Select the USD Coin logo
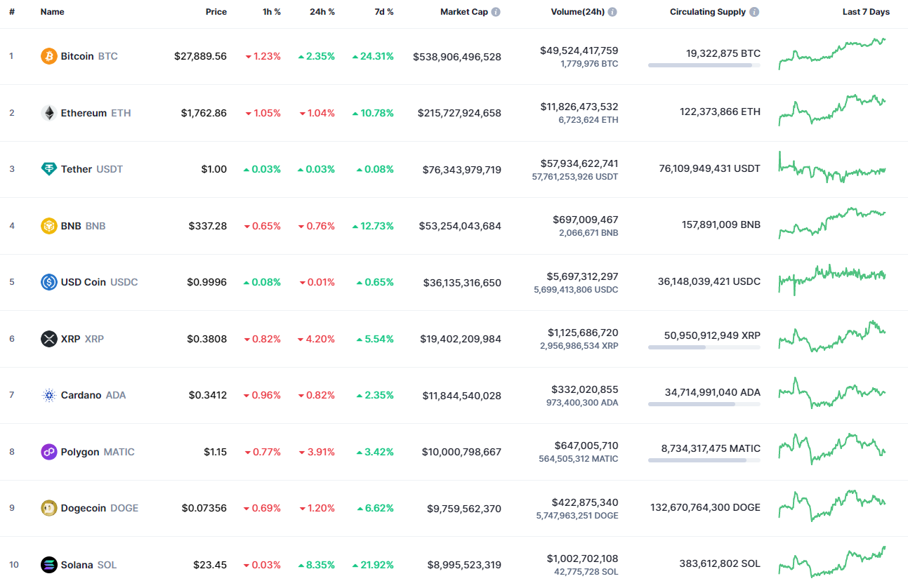Image resolution: width=908 pixels, height=588 pixels. coord(48,282)
